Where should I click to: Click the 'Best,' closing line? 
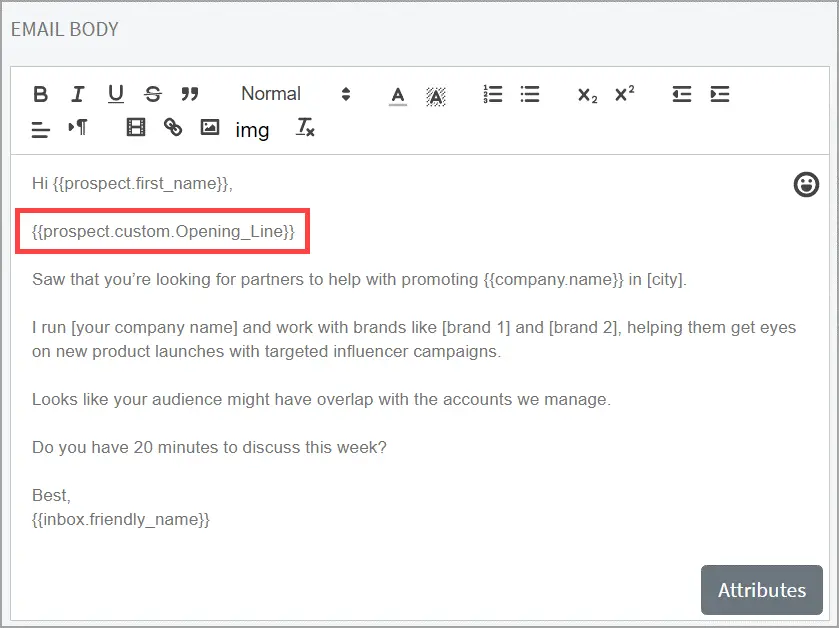[51, 495]
